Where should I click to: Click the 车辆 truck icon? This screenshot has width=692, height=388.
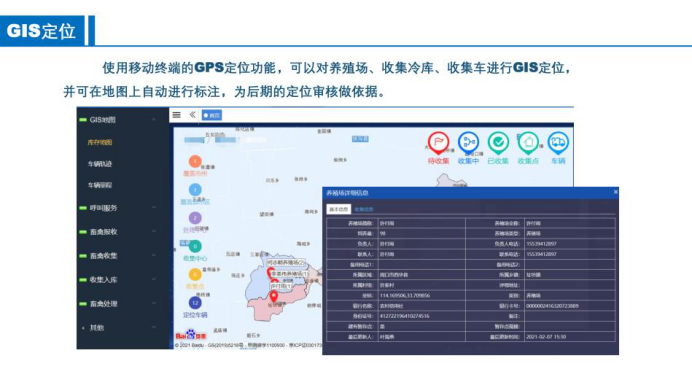pyautogui.click(x=558, y=143)
